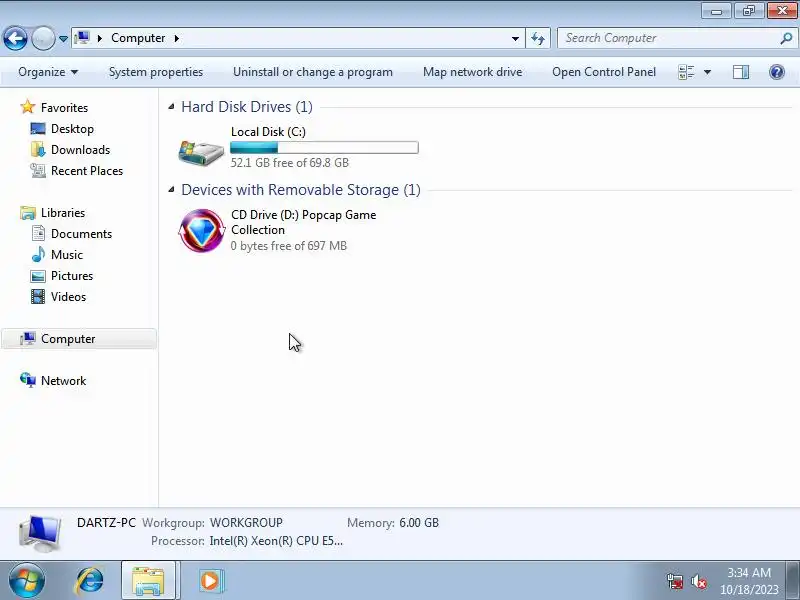Image resolution: width=800 pixels, height=600 pixels.
Task: Open the Organize menu
Action: coord(48,72)
